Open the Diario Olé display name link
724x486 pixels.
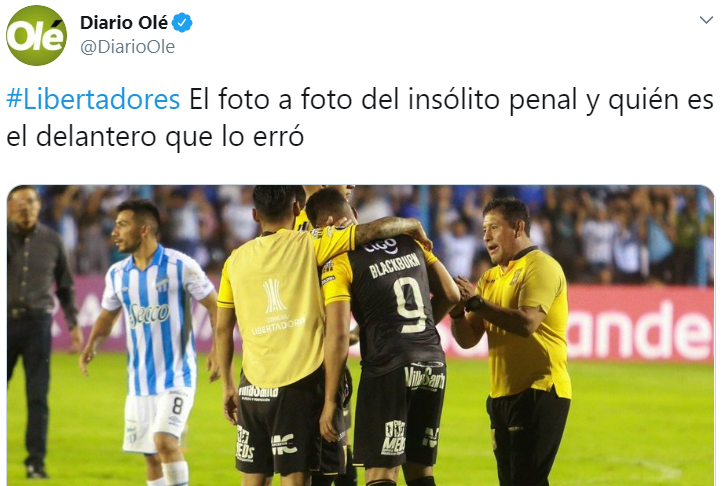click(x=124, y=23)
